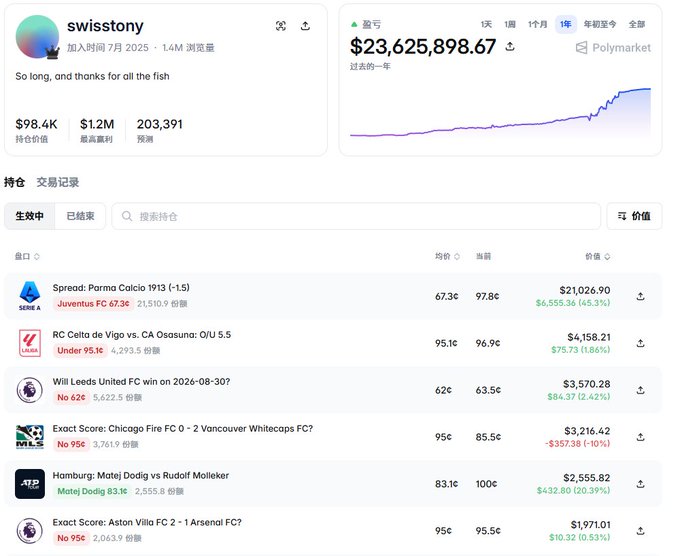Click the crown badge on the avatar
The image size is (680, 556).
(x=52, y=52)
